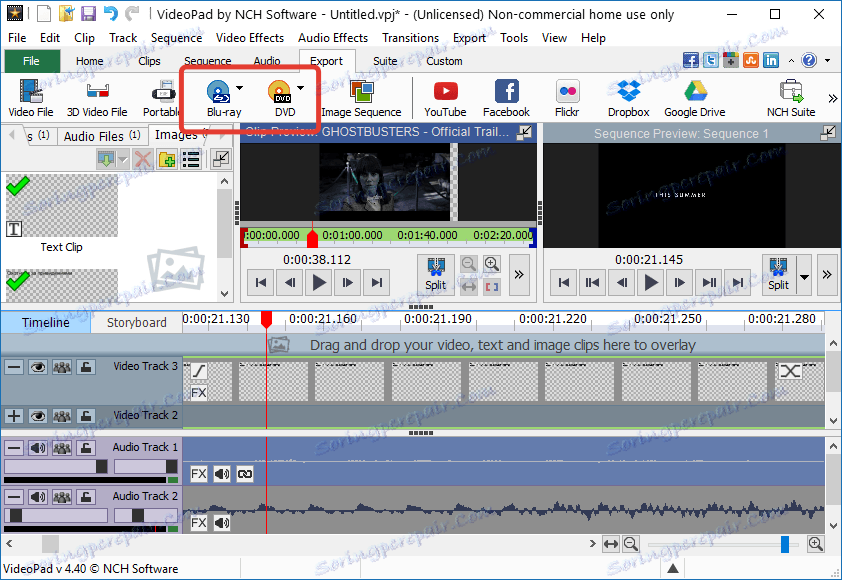Screen dimensions: 842x580
Task: Open the DVD export dropdown arrow
Action: click(x=300, y=89)
